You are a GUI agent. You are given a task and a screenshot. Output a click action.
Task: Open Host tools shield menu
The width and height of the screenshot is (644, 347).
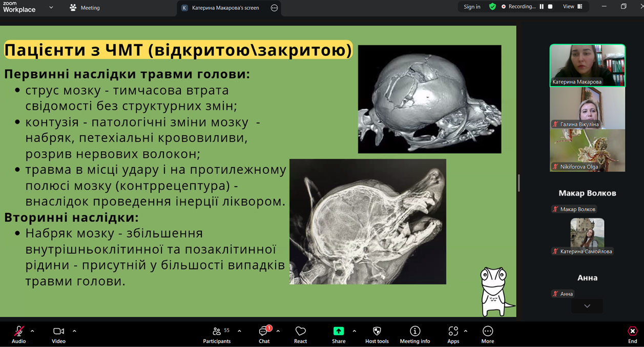pyautogui.click(x=377, y=334)
